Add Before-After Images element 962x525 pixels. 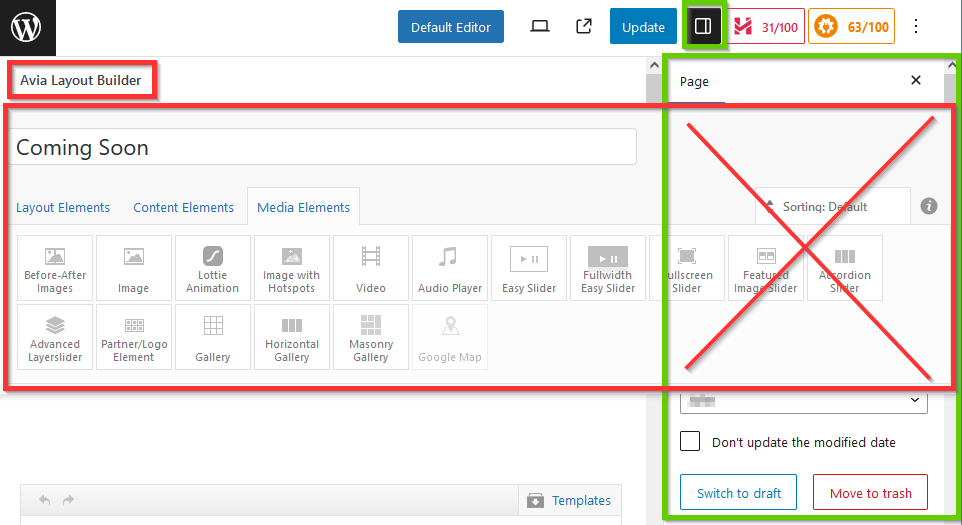click(55, 268)
